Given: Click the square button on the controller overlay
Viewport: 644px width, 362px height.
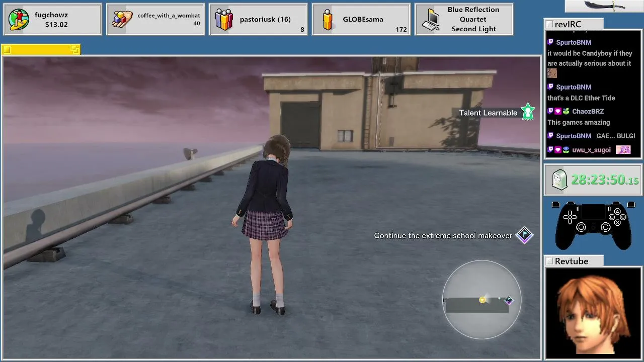Looking at the screenshot, I should pyautogui.click(x=611, y=217).
